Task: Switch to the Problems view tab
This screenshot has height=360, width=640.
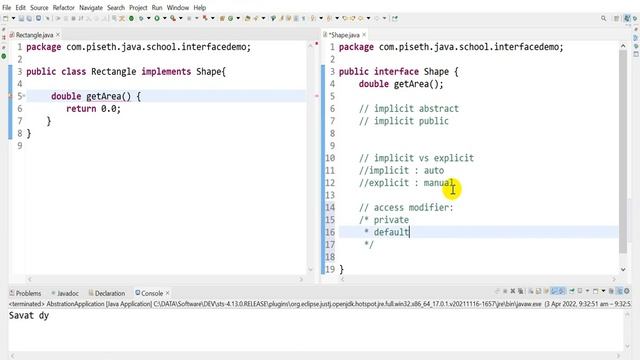Action: click(x=25, y=293)
